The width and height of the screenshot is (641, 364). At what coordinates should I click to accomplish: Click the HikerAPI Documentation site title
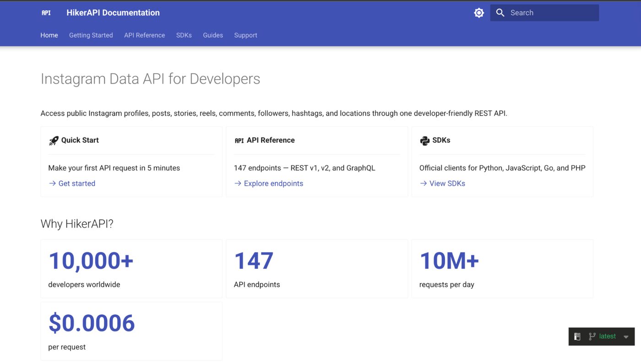pyautogui.click(x=113, y=13)
